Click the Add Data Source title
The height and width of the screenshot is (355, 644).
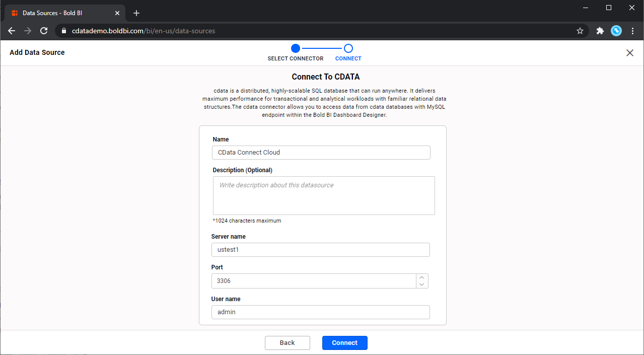click(x=37, y=52)
